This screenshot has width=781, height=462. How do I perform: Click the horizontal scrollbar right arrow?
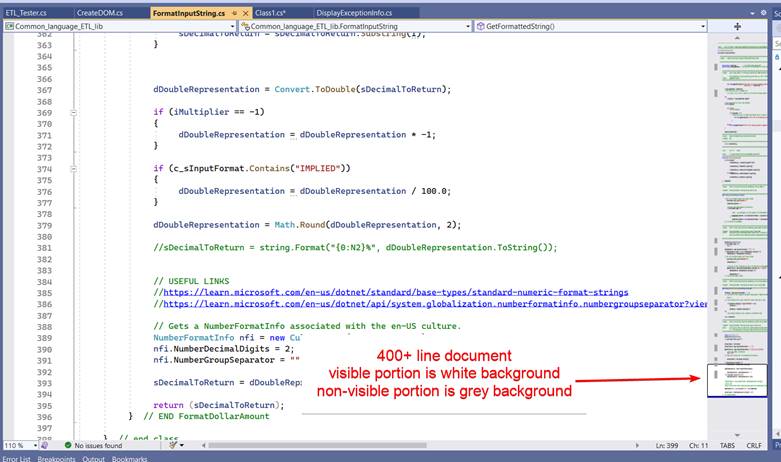[x=637, y=446]
